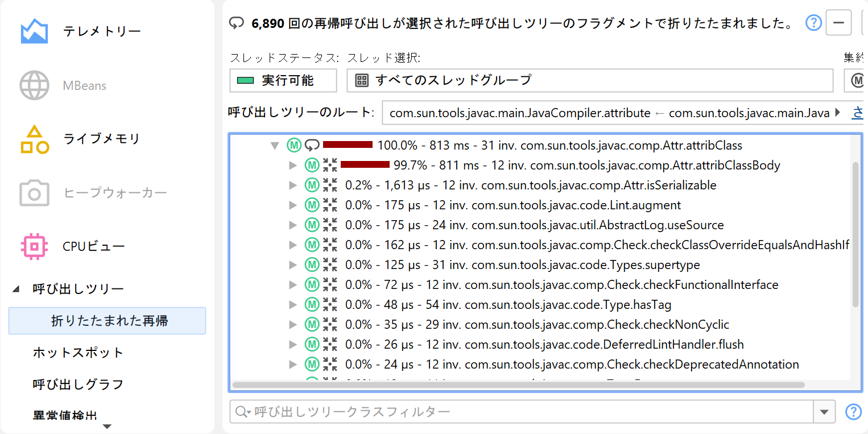Open class filter history dropdown arrow

pos(824,412)
